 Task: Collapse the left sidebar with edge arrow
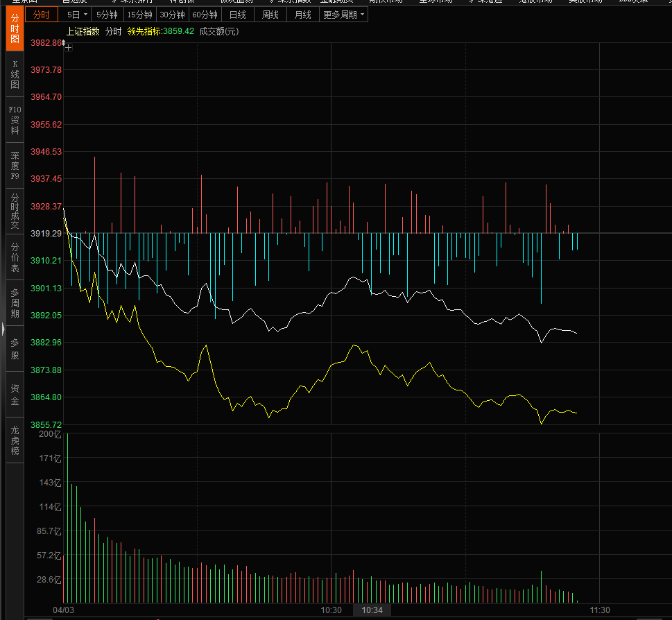pyautogui.click(x=3, y=332)
